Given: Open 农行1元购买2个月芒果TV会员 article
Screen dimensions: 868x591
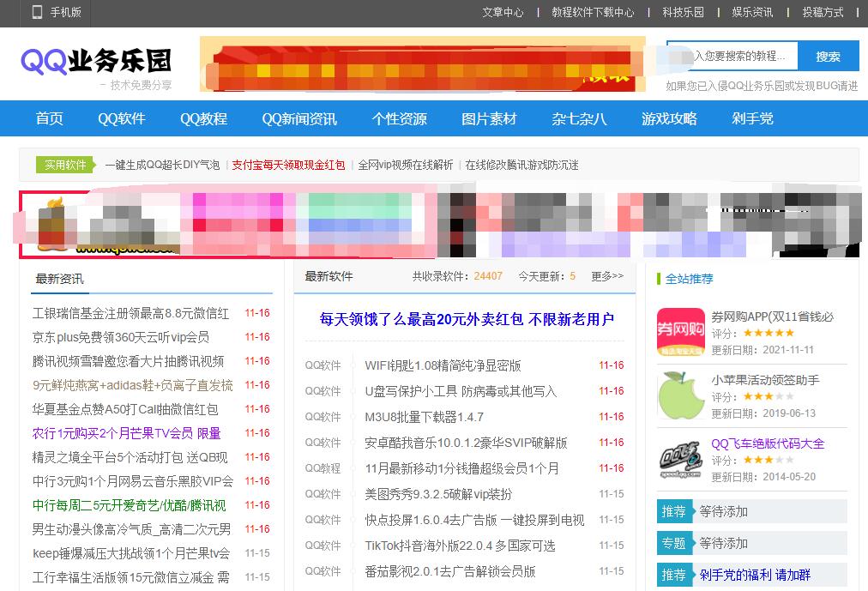Looking at the screenshot, I should coord(127,433).
